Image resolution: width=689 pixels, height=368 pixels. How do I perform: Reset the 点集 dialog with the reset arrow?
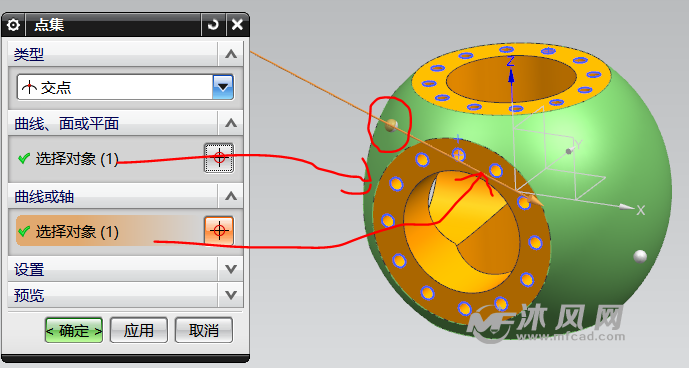214,25
